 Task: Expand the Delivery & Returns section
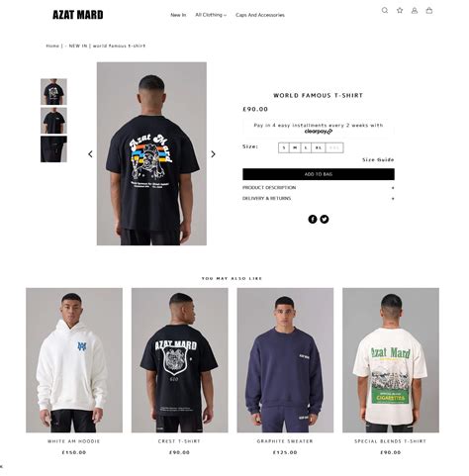[319, 199]
